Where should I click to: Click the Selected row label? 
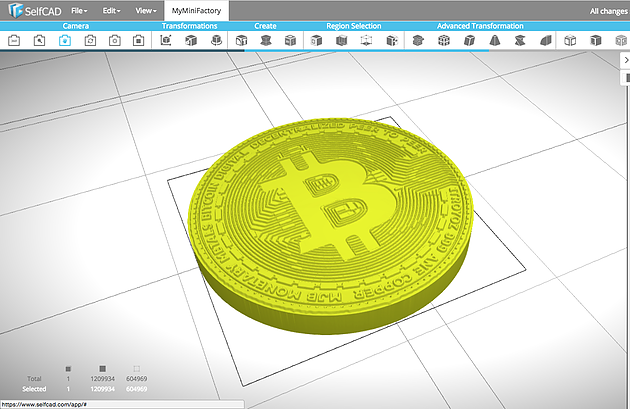pos(34,389)
